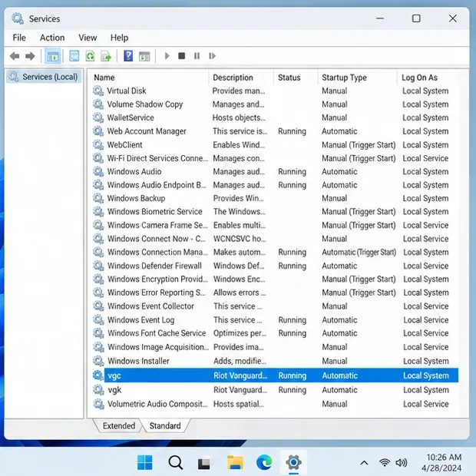Image resolution: width=476 pixels, height=476 pixels.
Task: Select Windows Font Cache Service row
Action: click(x=276, y=333)
